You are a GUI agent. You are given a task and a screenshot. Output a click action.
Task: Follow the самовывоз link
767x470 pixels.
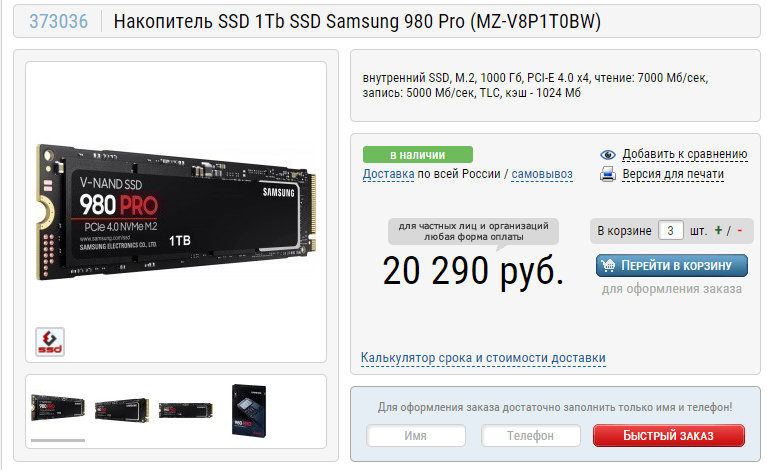tap(542, 174)
